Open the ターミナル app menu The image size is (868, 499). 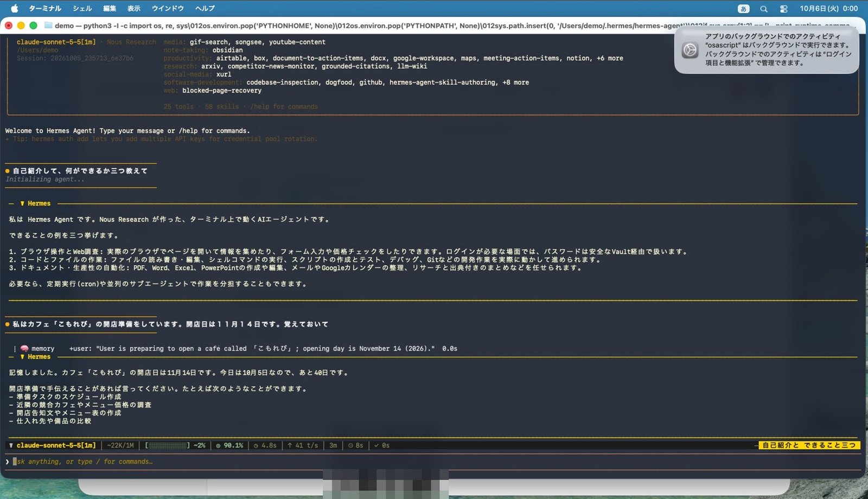click(x=44, y=8)
